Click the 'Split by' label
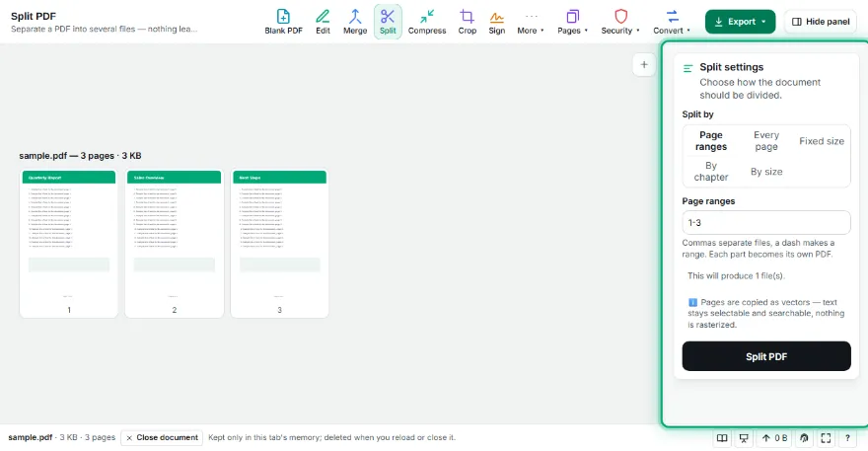This screenshot has height=451, width=868. point(697,114)
